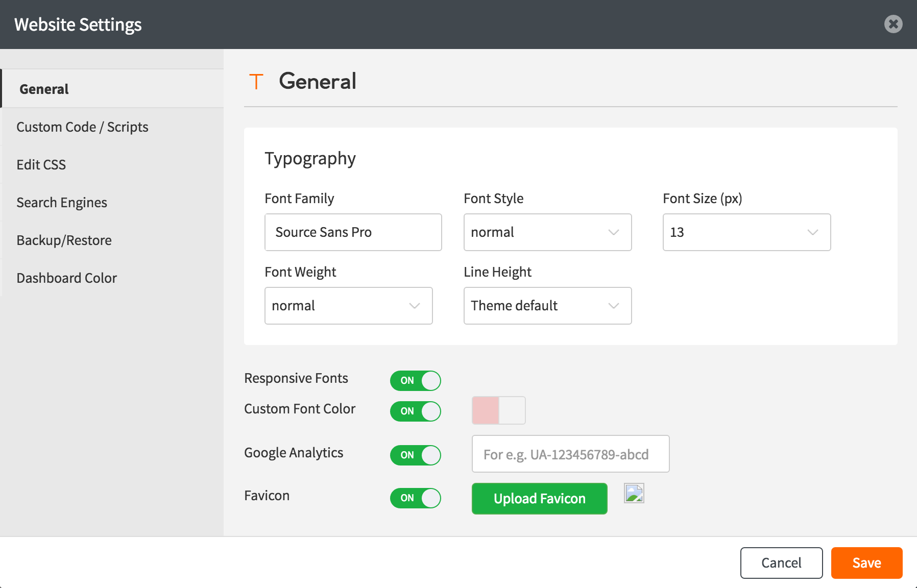Pick the pink custom font color swatch
Screen dimensions: 917x588
pyautogui.click(x=486, y=410)
